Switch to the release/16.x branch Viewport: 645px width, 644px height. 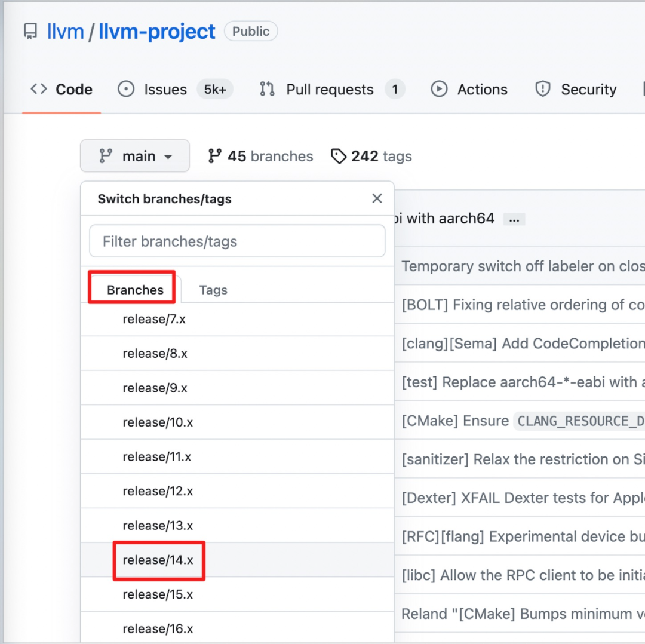coord(158,629)
